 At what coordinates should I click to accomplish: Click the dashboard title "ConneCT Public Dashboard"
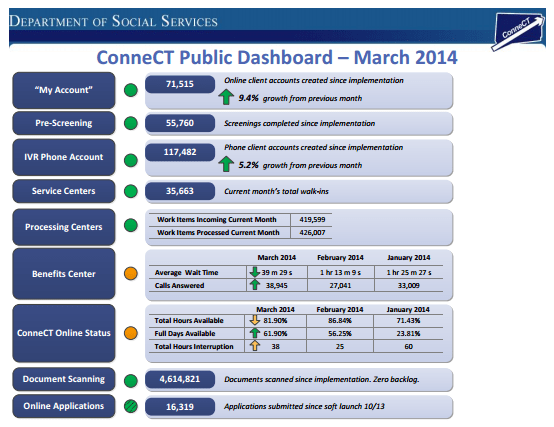pos(214,57)
